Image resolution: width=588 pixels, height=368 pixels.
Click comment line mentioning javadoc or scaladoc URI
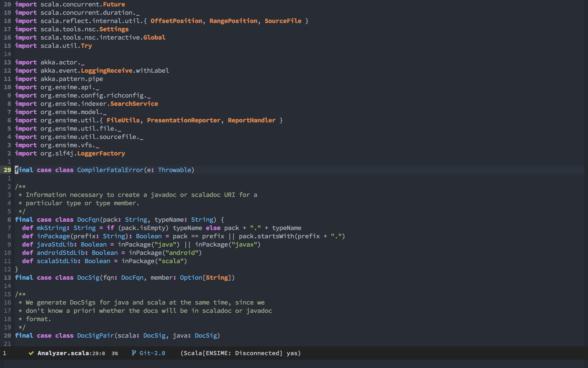[x=138, y=195]
